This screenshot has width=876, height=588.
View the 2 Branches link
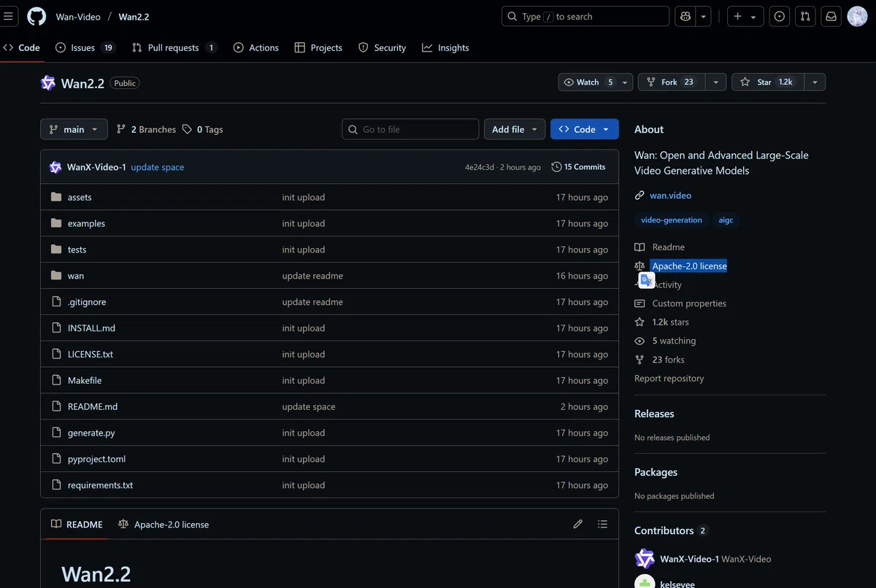click(146, 129)
